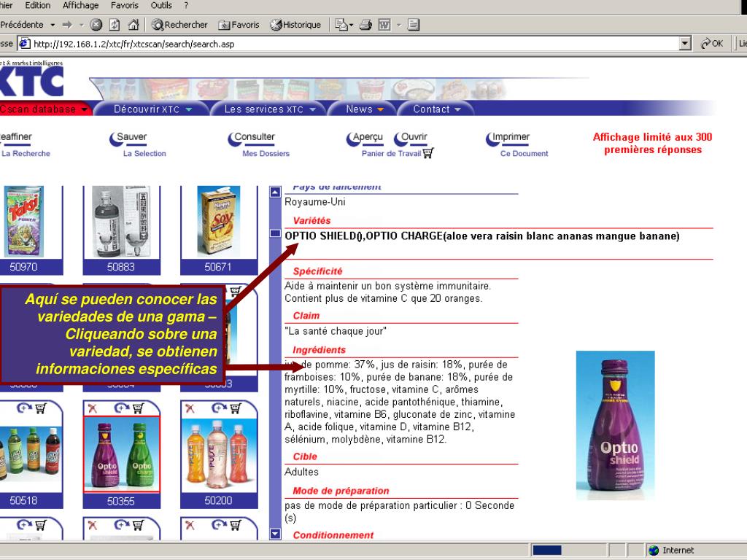747x560 pixels.
Task: Open the Affichage menu
Action: pyautogui.click(x=80, y=5)
